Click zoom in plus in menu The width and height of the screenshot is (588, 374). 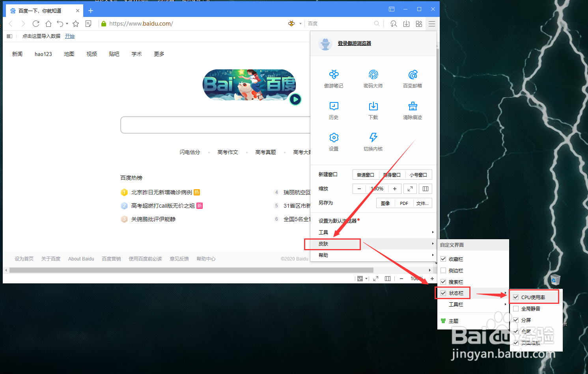pyautogui.click(x=395, y=189)
